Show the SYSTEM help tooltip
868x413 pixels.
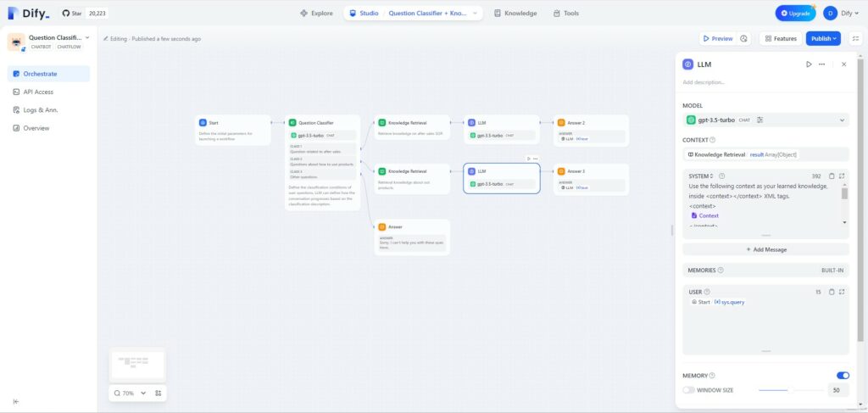(x=721, y=176)
